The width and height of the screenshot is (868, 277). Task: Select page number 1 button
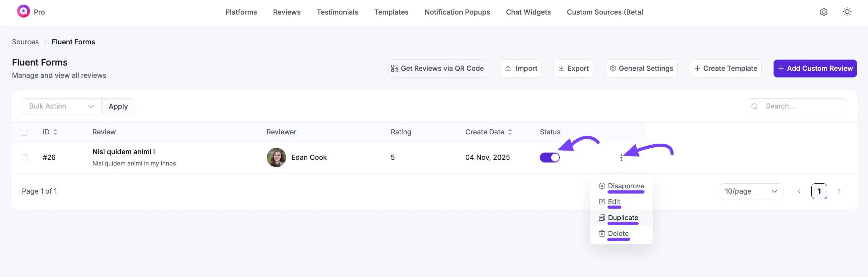(819, 191)
